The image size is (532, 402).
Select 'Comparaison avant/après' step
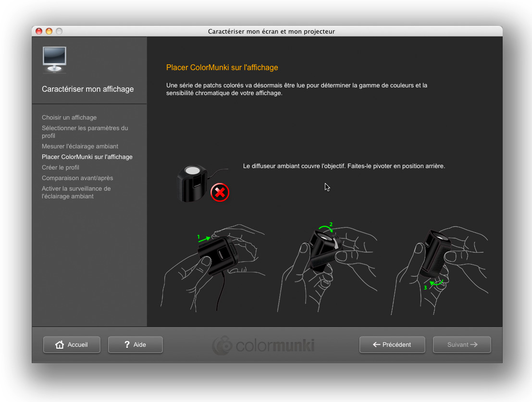point(77,178)
